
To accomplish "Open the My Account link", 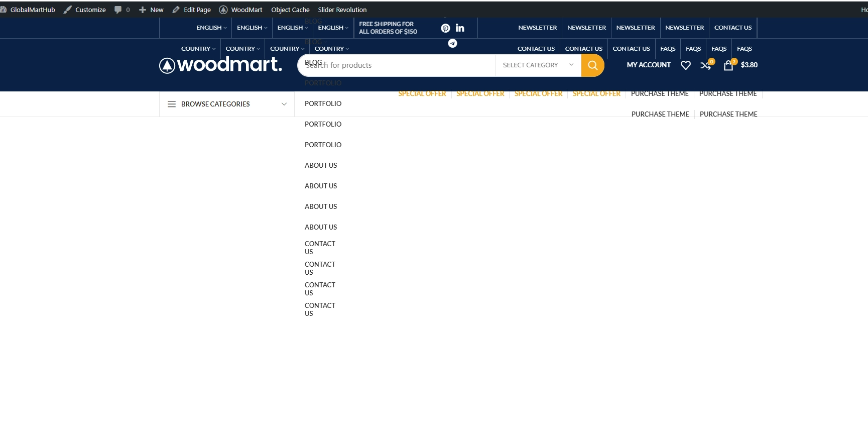I will click(x=649, y=65).
